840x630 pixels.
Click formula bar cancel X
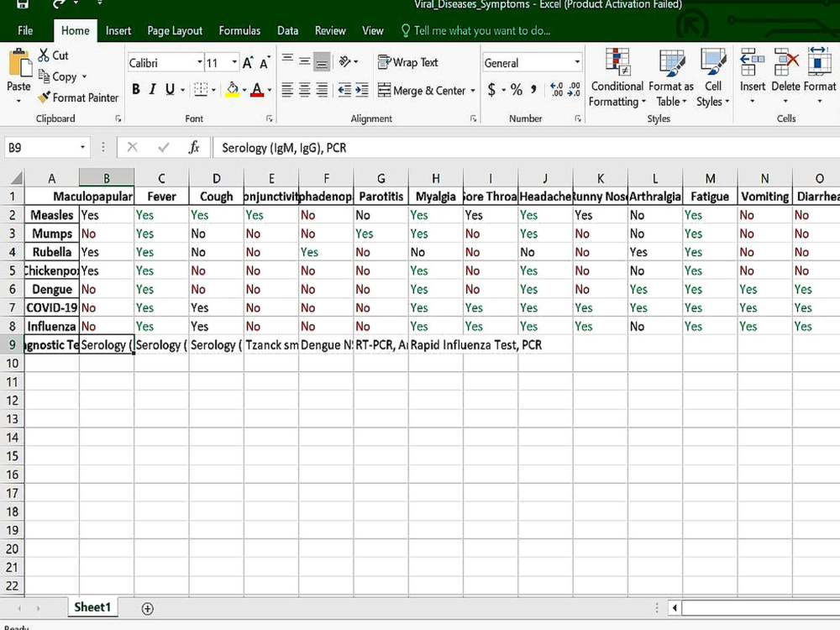[133, 147]
